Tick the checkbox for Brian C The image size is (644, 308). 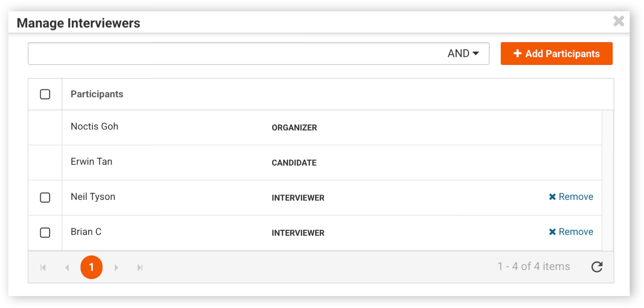coord(45,232)
